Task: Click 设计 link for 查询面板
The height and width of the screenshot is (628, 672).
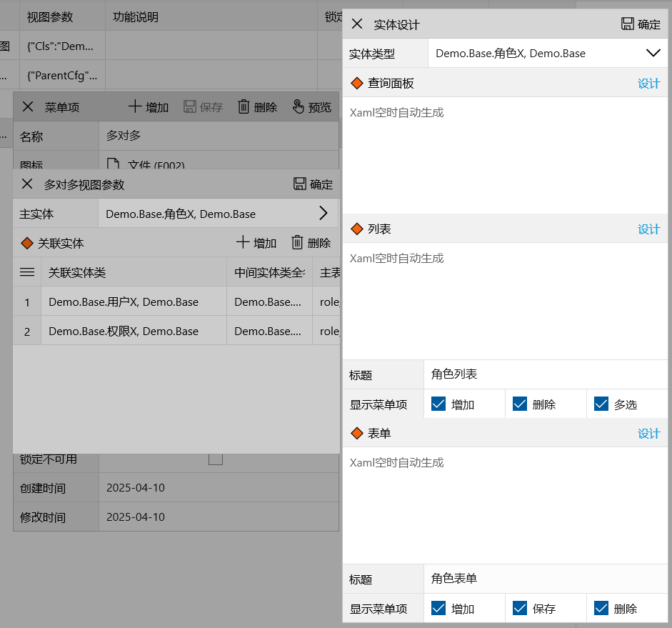Action: pos(648,84)
